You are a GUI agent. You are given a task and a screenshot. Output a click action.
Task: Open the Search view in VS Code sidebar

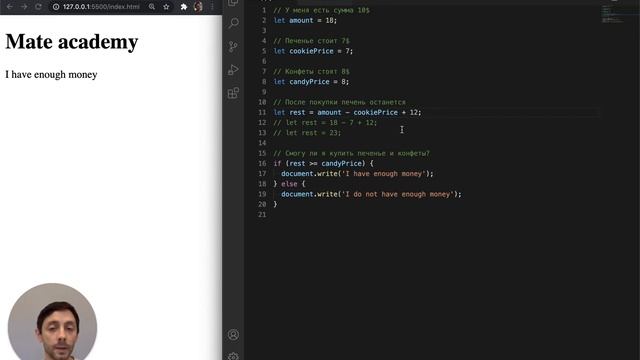click(233, 22)
